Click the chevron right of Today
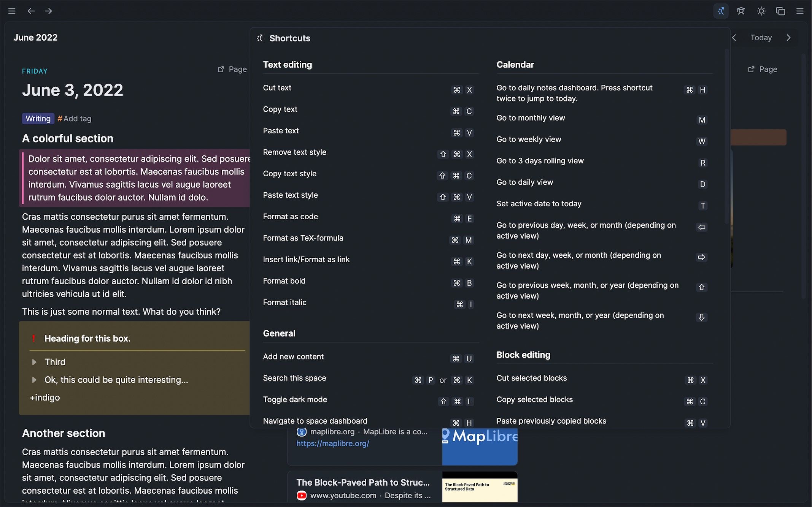This screenshot has height=507, width=812. click(x=788, y=37)
